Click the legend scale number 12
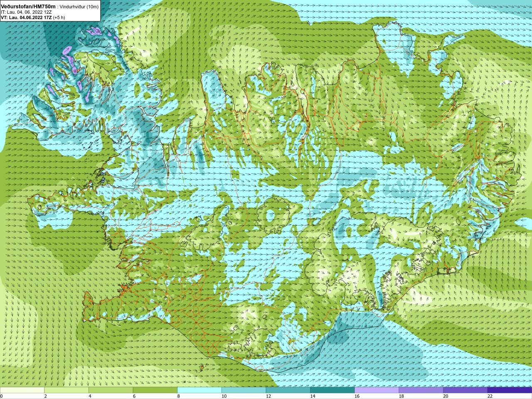532x399 pixels. [x=268, y=396]
